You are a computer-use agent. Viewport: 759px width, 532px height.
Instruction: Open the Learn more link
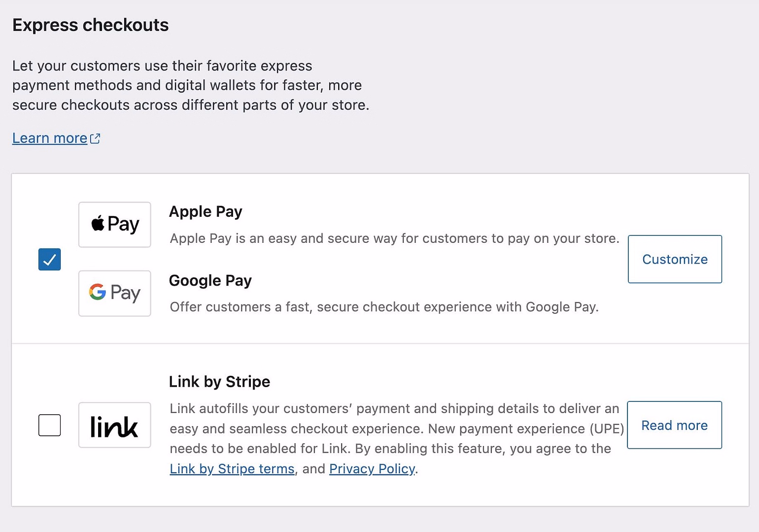49,138
